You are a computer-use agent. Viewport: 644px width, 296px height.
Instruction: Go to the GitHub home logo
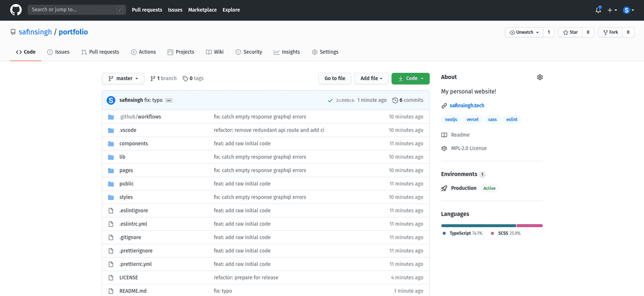point(16,10)
